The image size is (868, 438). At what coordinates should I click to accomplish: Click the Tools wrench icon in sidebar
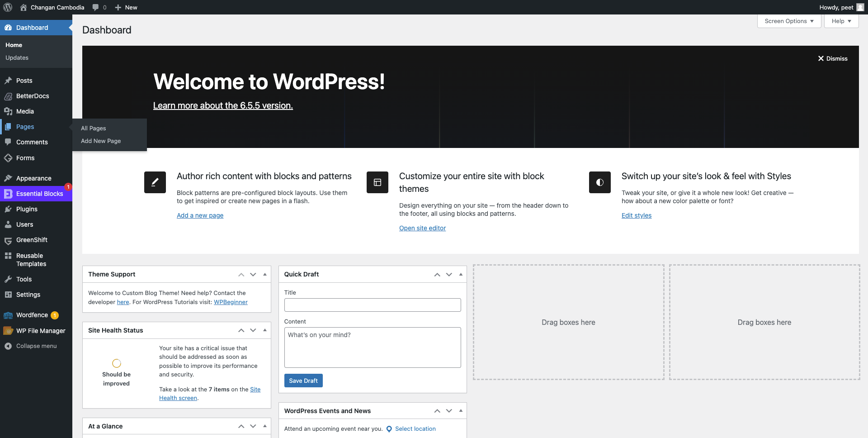[x=8, y=279]
